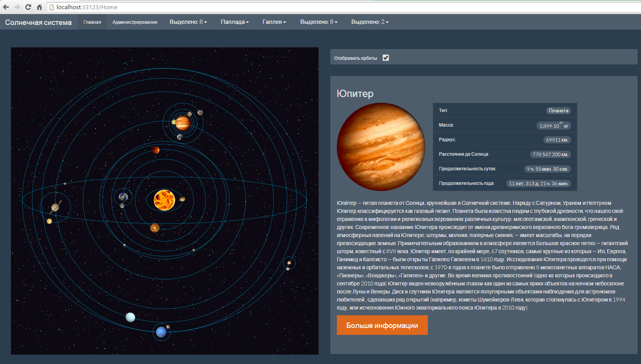Click the Sun at the orbit map center
Image resolution: width=641 pixels, height=364 pixels.
coord(164,200)
